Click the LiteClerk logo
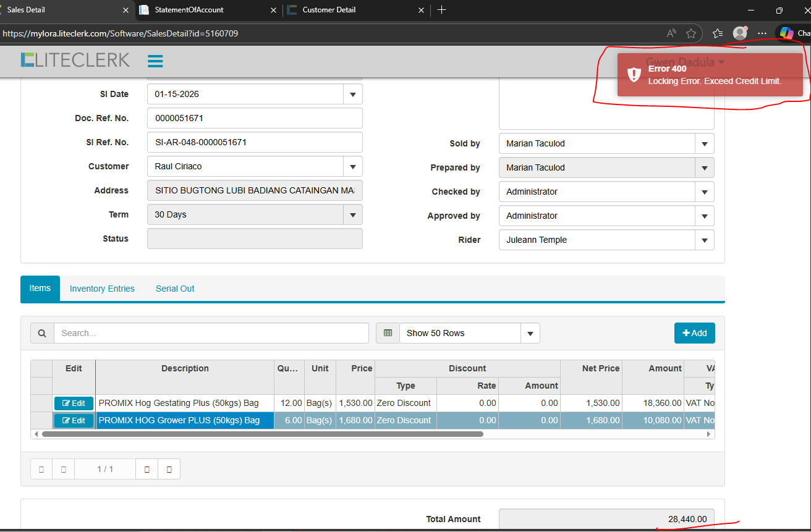 tap(75, 60)
